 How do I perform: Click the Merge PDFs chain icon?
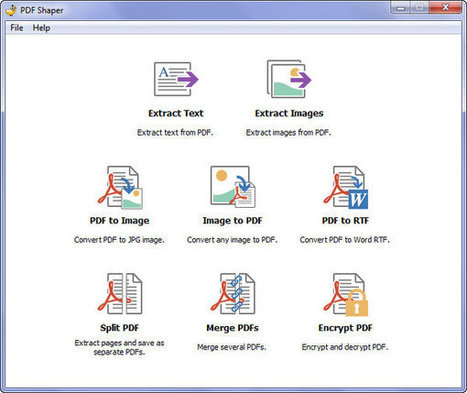[x=233, y=294]
